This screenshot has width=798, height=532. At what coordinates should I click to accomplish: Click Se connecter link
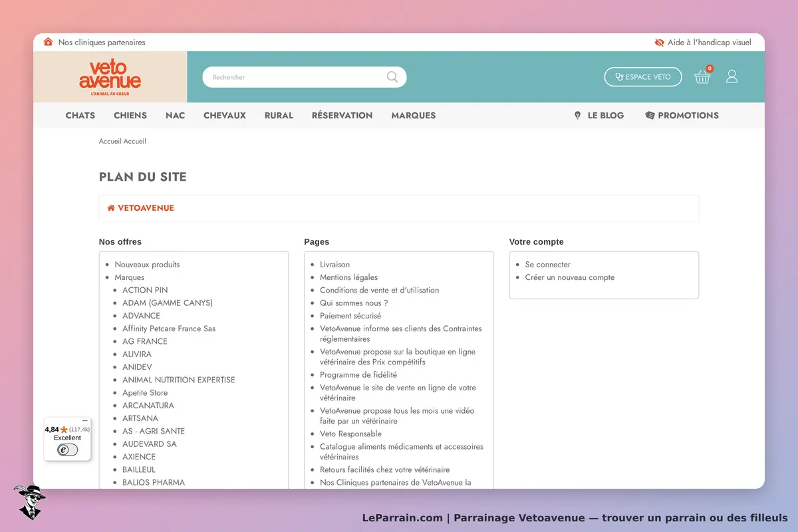click(548, 265)
